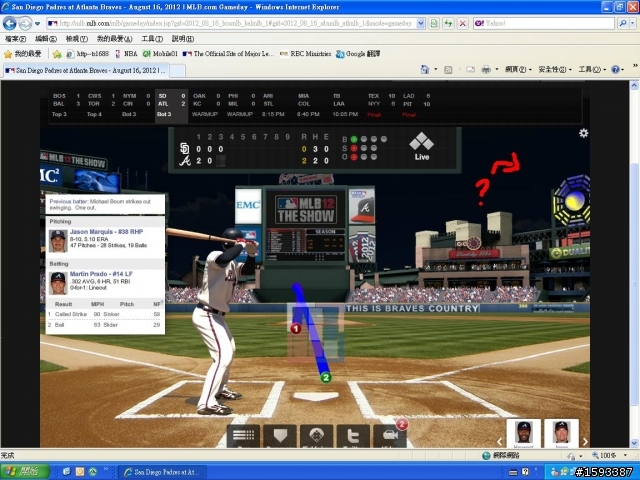Open the field diamond view icon
The height and width of the screenshot is (480, 640).
[317, 436]
